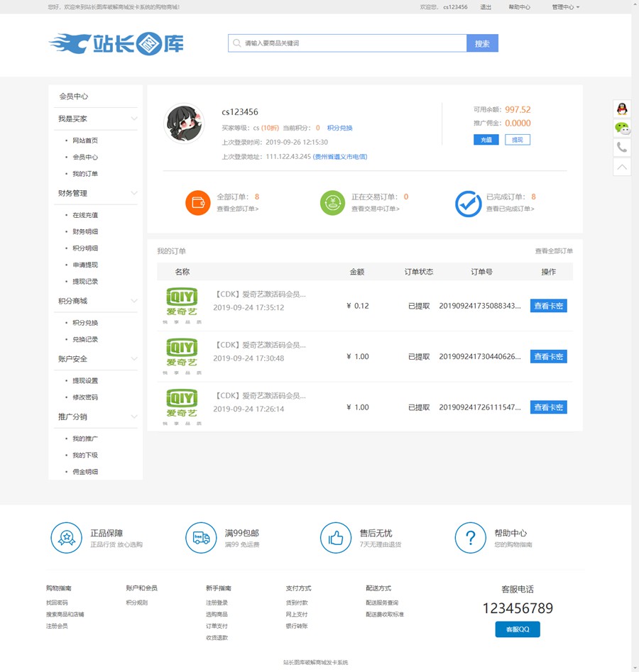The image size is (639, 672).
Task: Click the phone icon on right sidebar
Action: tap(622, 148)
